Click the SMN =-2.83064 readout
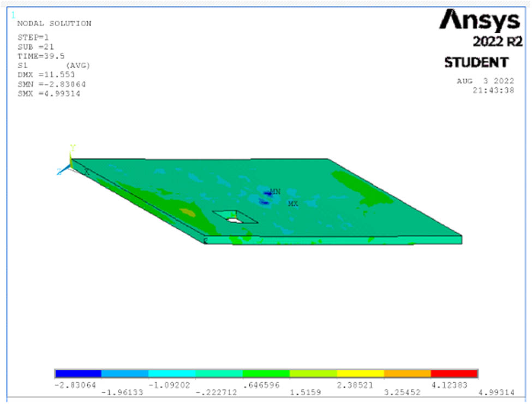The height and width of the screenshot is (404, 532). [x=51, y=84]
